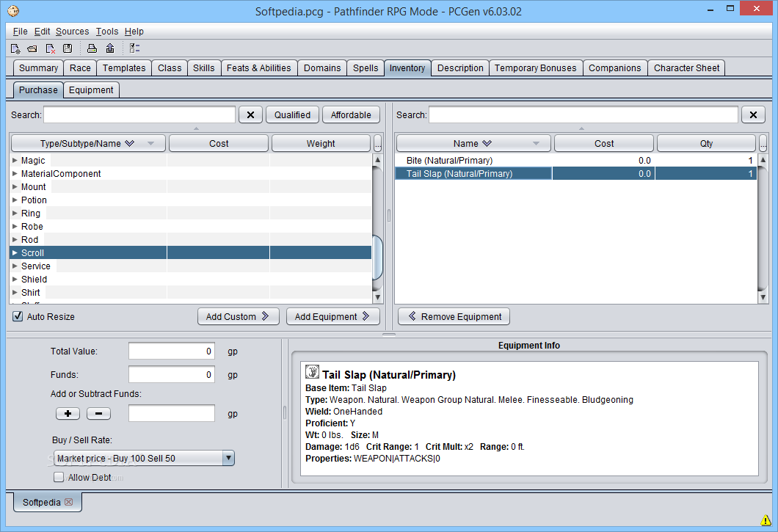
Task: Open the Buy / Sell Rate dropdown
Action: (228, 458)
